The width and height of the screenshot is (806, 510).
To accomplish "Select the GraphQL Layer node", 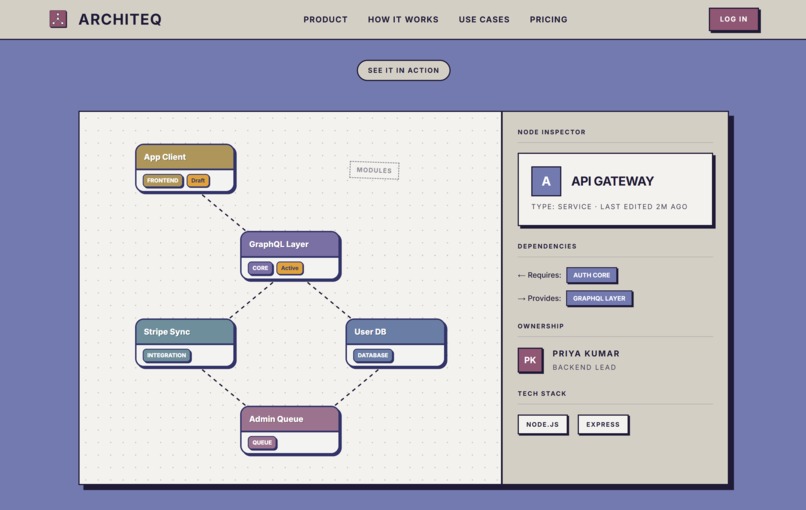I will (x=290, y=256).
